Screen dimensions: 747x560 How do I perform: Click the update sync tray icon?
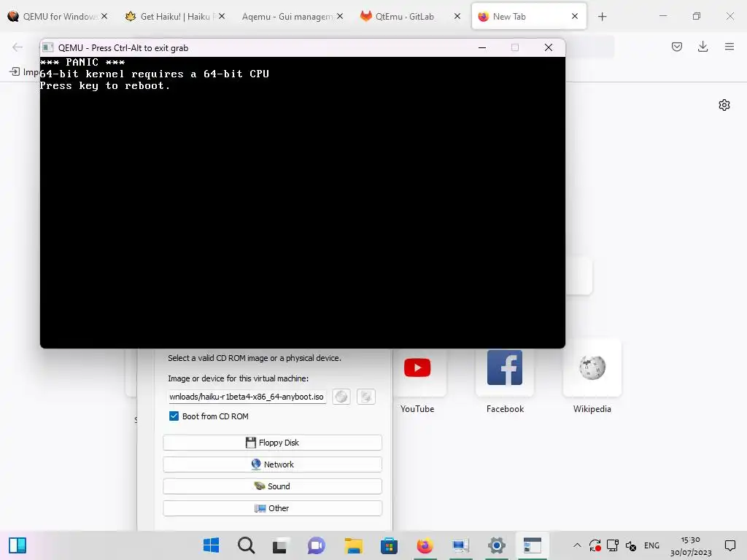(x=595, y=545)
